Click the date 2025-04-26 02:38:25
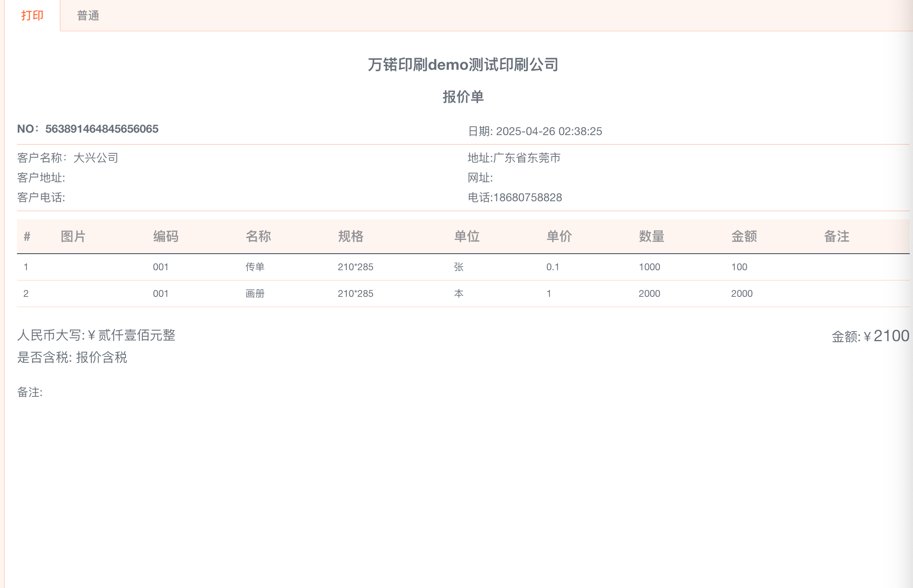This screenshot has height=588, width=913. point(549,131)
